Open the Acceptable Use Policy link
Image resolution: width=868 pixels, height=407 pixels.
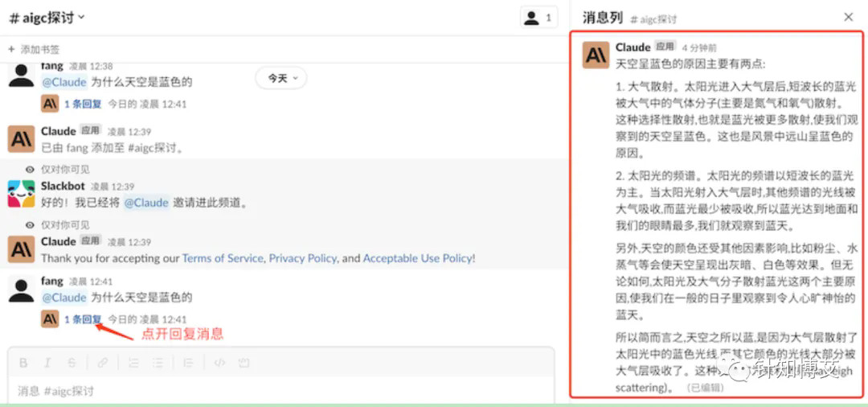coord(418,258)
